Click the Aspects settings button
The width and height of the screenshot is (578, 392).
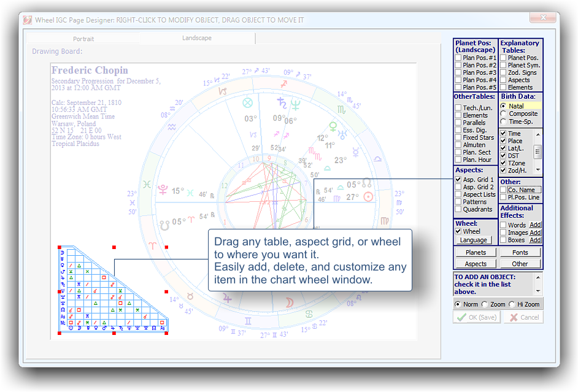(x=476, y=264)
